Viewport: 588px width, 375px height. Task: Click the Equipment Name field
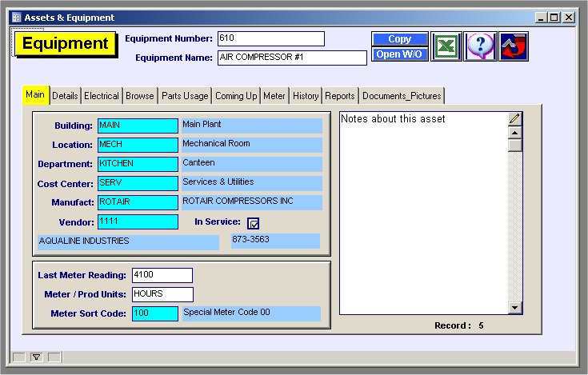point(292,58)
